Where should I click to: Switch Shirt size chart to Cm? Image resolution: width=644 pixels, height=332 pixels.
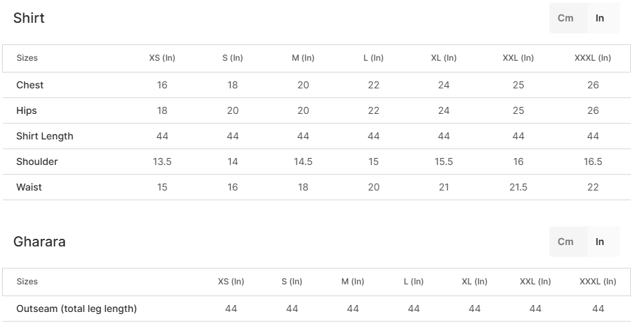click(565, 19)
